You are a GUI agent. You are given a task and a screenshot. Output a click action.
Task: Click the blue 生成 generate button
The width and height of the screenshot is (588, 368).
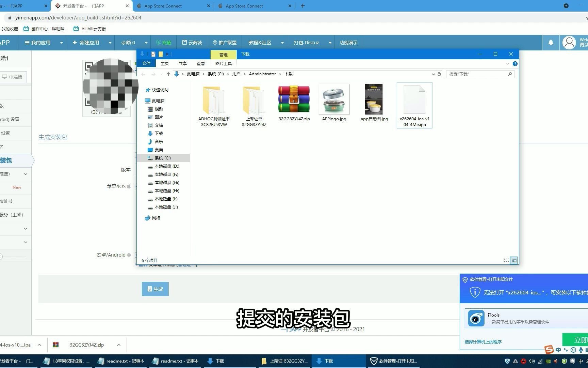coord(155,289)
